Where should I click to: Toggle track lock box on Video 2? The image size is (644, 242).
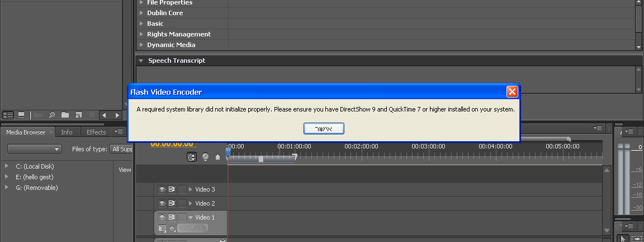[x=182, y=203]
